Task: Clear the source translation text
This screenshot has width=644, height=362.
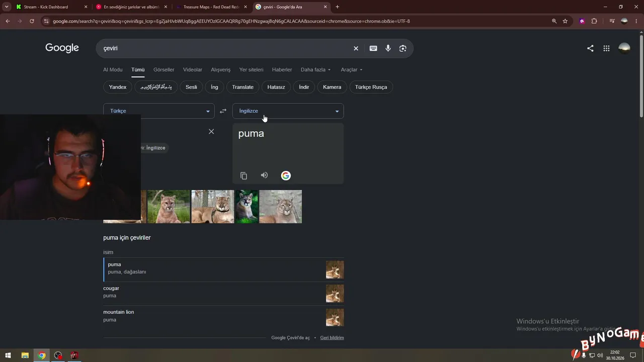Action: pyautogui.click(x=211, y=131)
